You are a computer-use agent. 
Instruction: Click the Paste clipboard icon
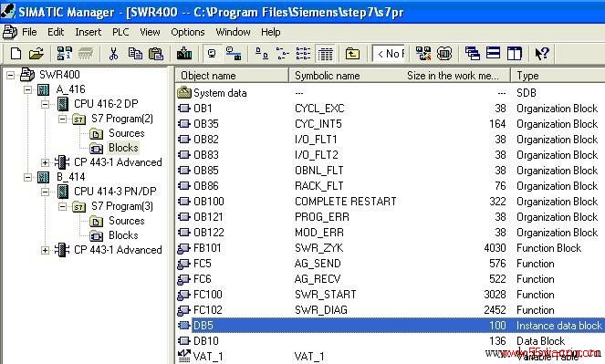[156, 54]
